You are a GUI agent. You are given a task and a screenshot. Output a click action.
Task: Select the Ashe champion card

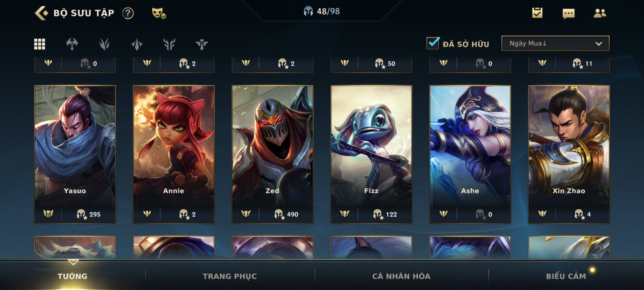[x=470, y=154]
